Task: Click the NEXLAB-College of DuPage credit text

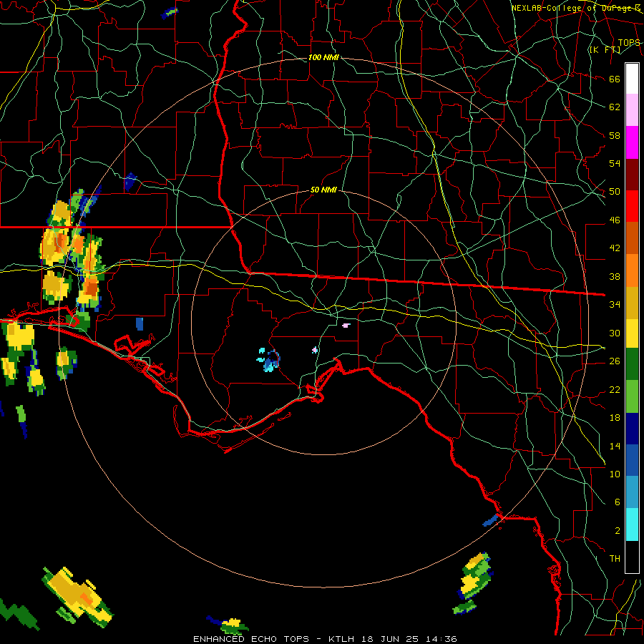Action: click(x=576, y=8)
